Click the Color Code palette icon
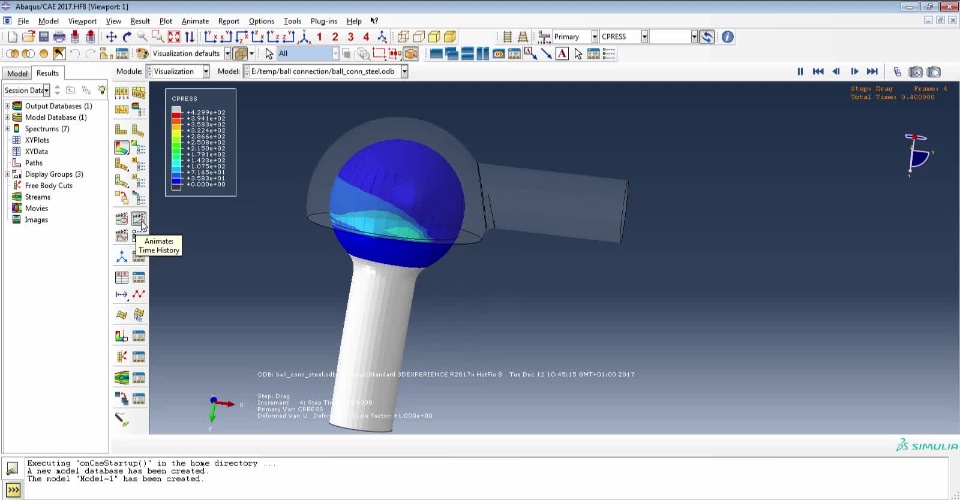This screenshot has width=960, height=500. click(142, 54)
